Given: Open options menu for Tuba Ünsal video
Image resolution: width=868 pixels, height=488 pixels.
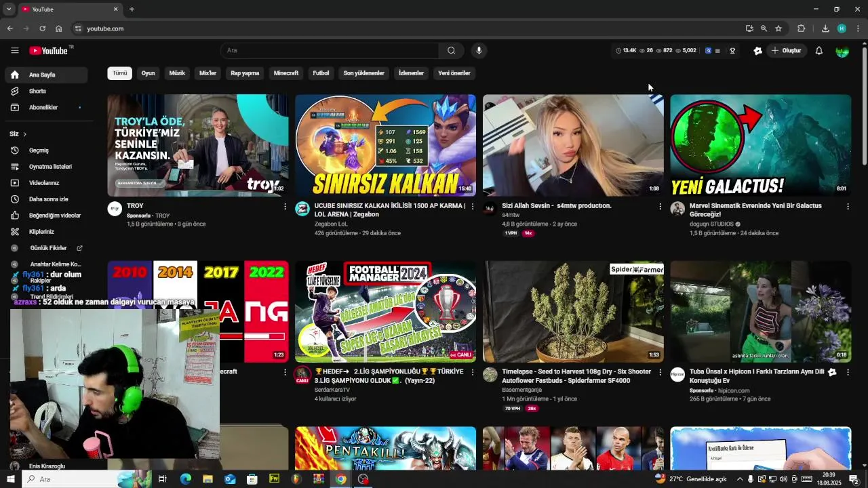Looking at the screenshot, I should (x=848, y=373).
